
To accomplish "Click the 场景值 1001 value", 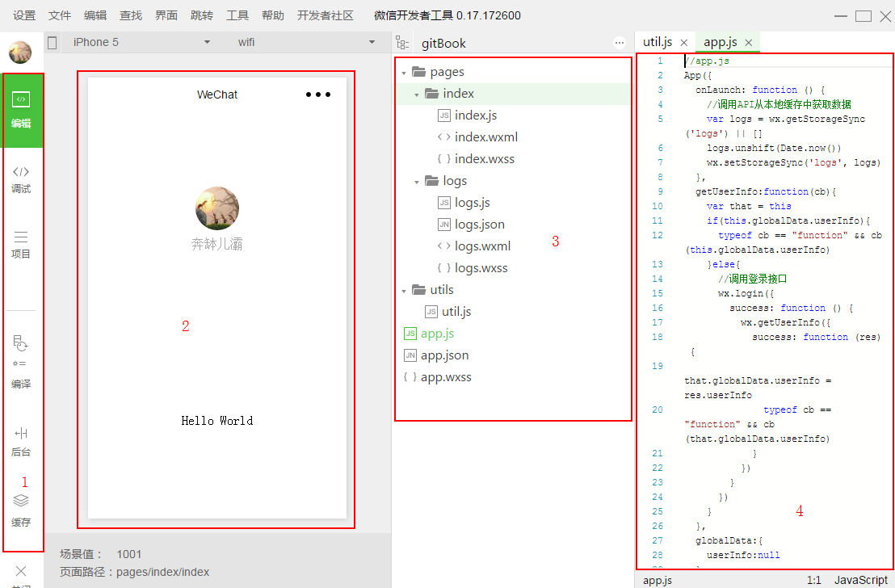I will [x=129, y=554].
